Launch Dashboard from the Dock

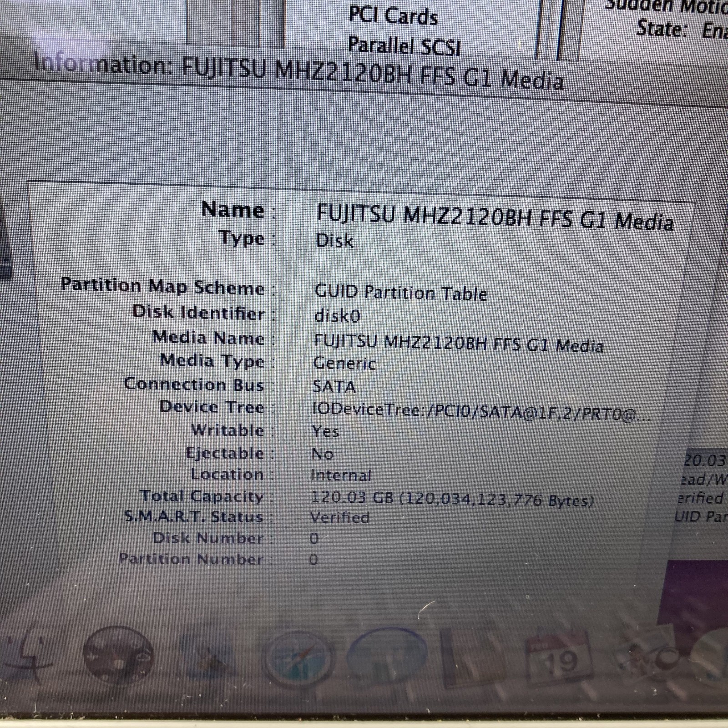[118, 655]
